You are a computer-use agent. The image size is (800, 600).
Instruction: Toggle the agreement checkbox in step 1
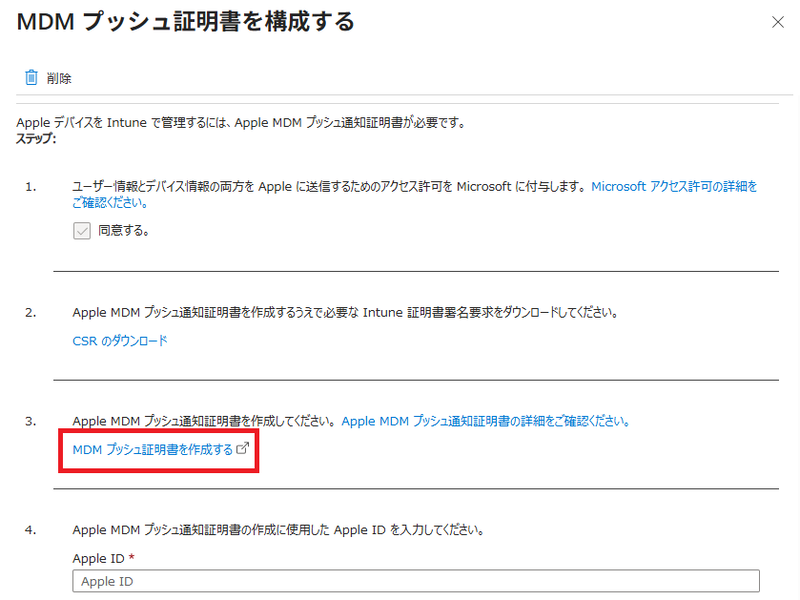[x=81, y=230]
